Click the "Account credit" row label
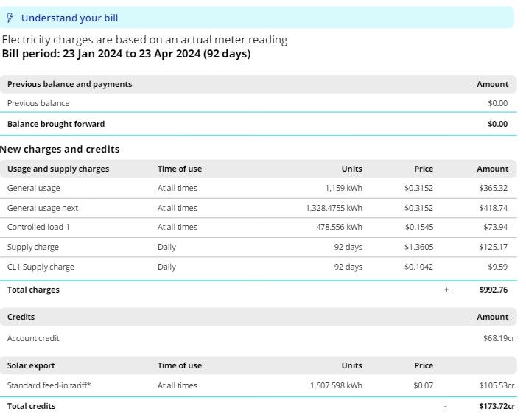Screen dimensions: 526x420 [x=33, y=338]
